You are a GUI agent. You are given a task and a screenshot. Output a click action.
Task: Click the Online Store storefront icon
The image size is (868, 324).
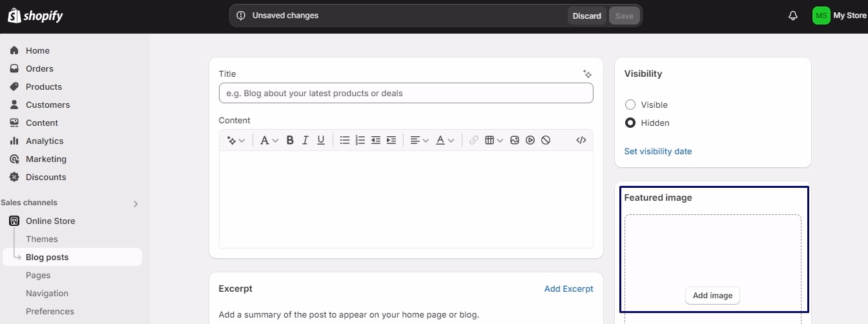point(14,221)
